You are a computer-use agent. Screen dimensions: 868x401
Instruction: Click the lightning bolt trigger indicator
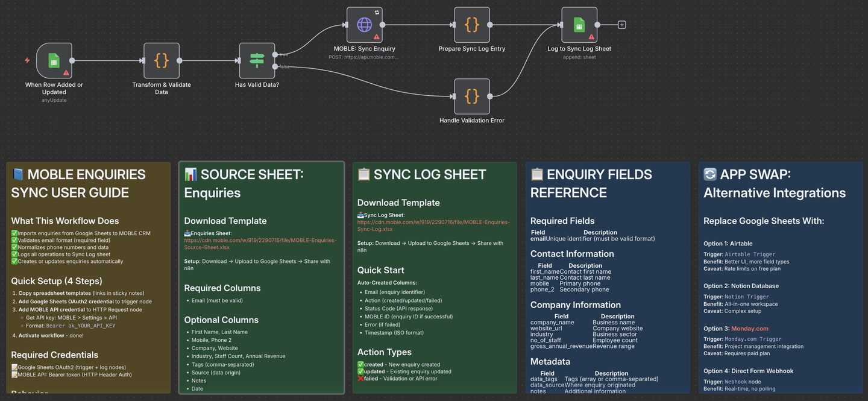tap(27, 60)
